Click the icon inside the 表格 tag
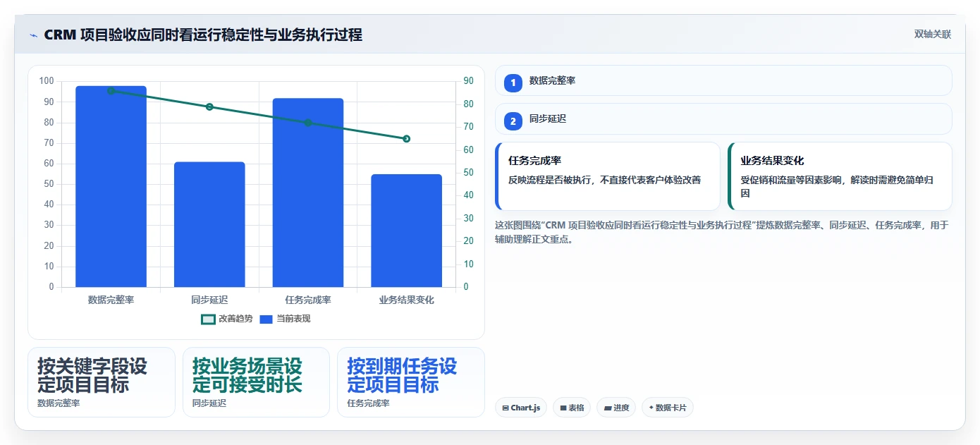 coord(564,408)
